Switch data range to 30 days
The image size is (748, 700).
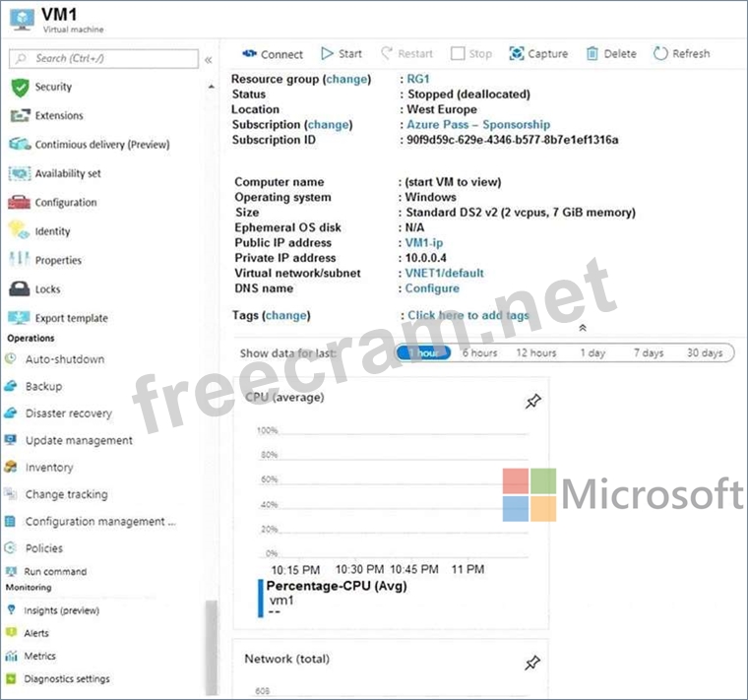pyautogui.click(x=704, y=352)
